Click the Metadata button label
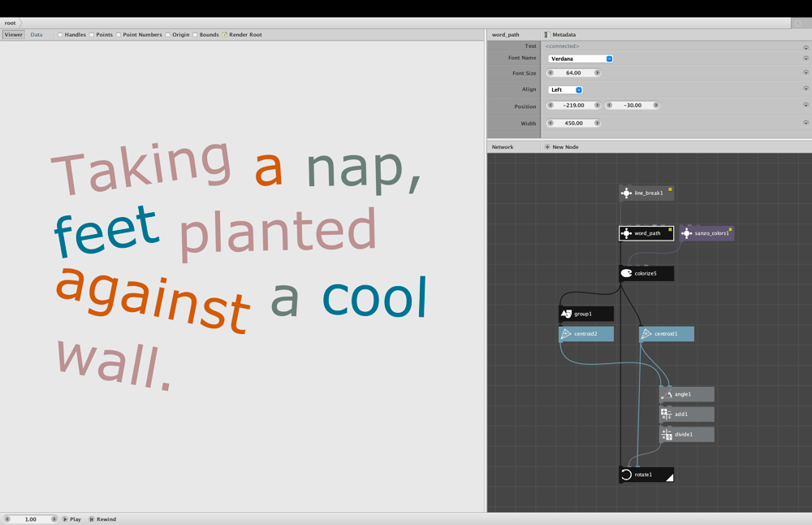Screen dimensions: 812x525 pos(564,35)
